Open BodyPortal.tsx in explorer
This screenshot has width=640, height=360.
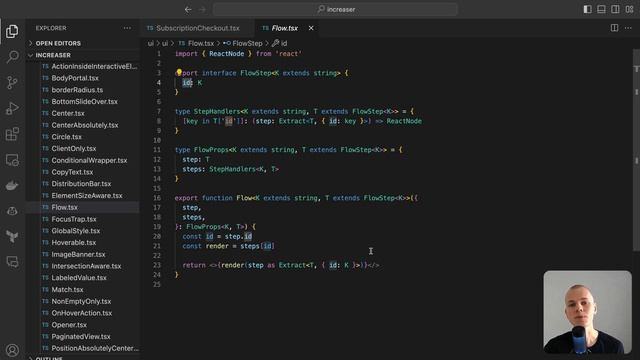point(75,78)
